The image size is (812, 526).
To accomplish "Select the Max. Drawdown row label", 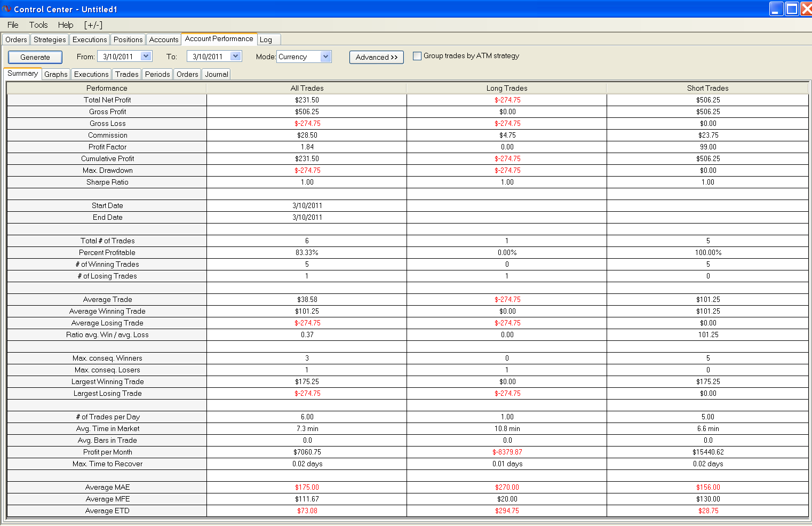I will pos(108,170).
